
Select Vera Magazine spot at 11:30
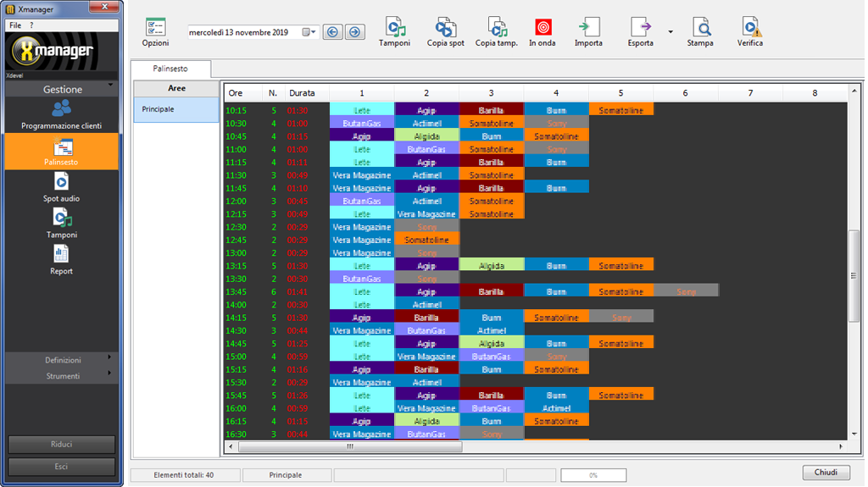[x=362, y=174]
